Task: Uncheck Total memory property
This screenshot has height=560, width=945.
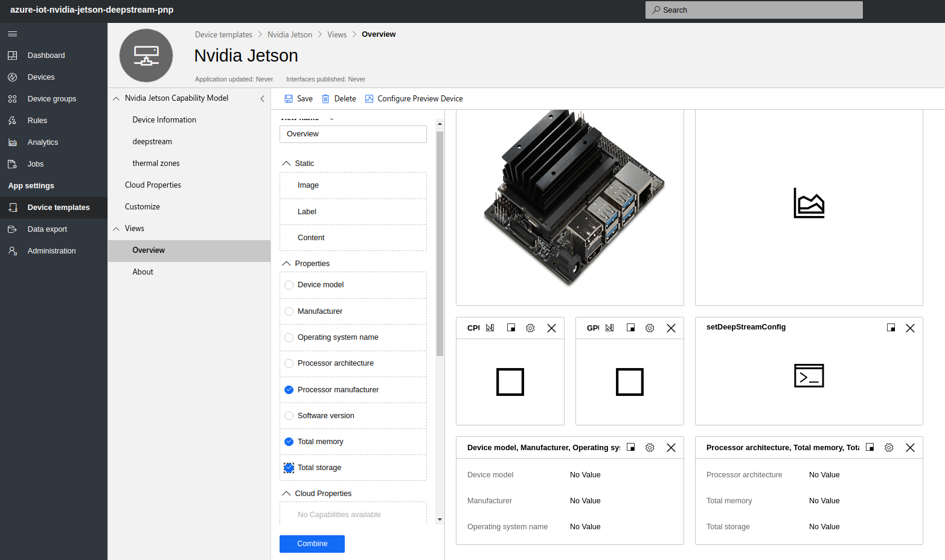Action: (289, 442)
